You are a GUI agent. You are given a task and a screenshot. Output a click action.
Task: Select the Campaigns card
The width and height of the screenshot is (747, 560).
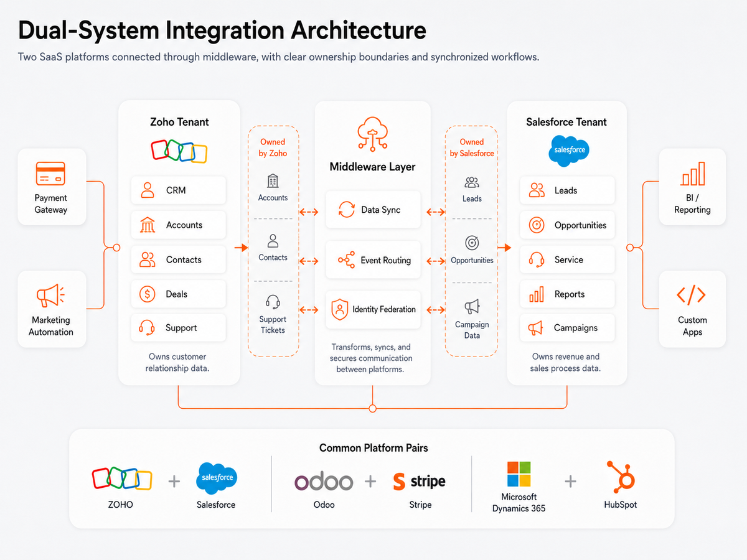click(567, 328)
